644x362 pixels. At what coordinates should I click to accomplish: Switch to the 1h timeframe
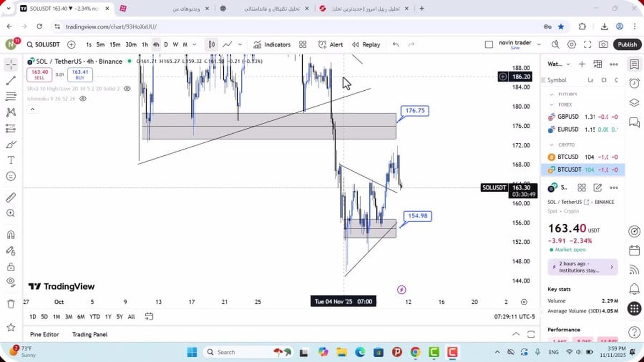click(x=145, y=45)
